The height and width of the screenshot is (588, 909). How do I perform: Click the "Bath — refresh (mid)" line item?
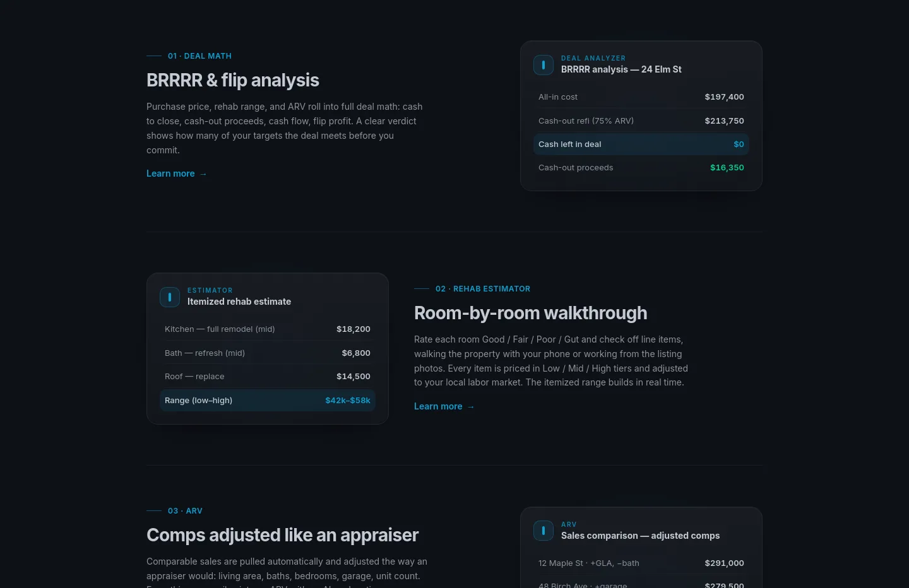coord(205,353)
